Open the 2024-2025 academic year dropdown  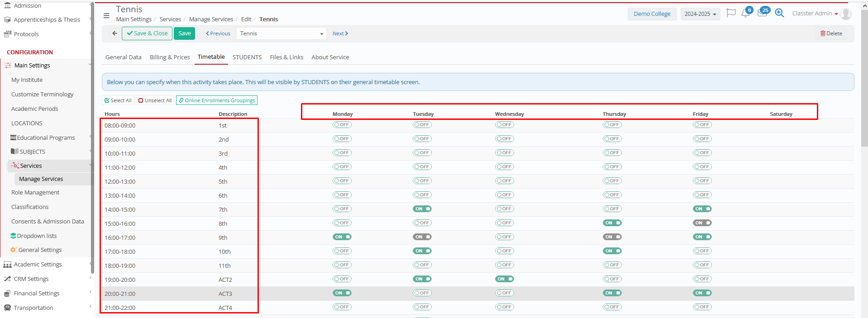(x=700, y=14)
